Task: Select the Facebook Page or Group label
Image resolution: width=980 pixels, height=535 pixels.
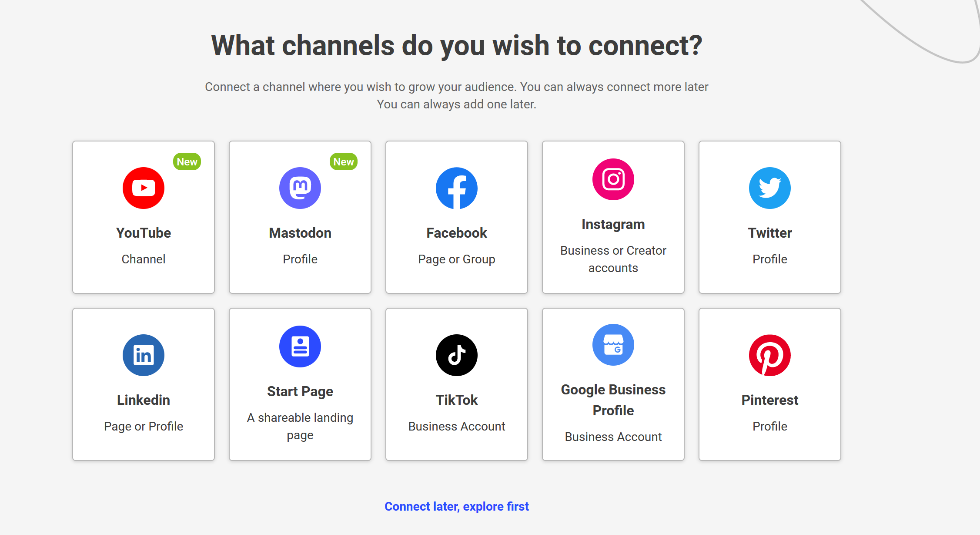Action: tap(457, 259)
